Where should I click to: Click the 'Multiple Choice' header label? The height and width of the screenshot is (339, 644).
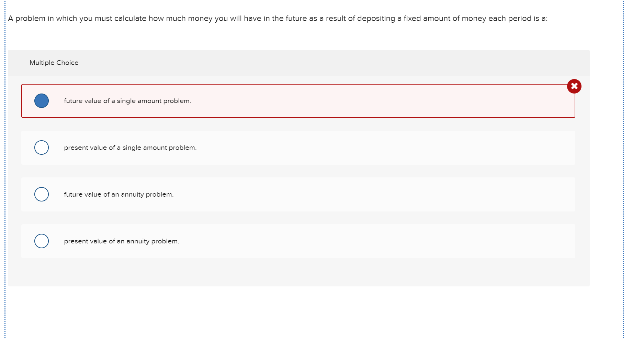pos(54,63)
